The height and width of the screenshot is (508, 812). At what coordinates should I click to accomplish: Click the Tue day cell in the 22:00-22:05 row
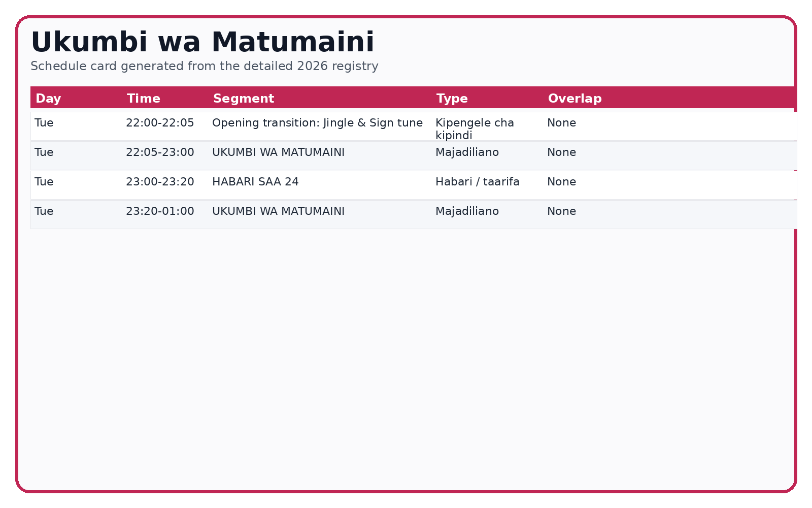pyautogui.click(x=44, y=123)
